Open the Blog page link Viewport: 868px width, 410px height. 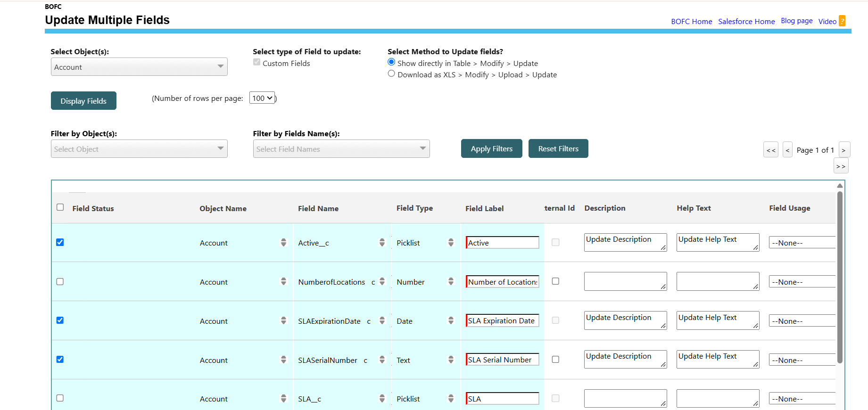pyautogui.click(x=797, y=21)
